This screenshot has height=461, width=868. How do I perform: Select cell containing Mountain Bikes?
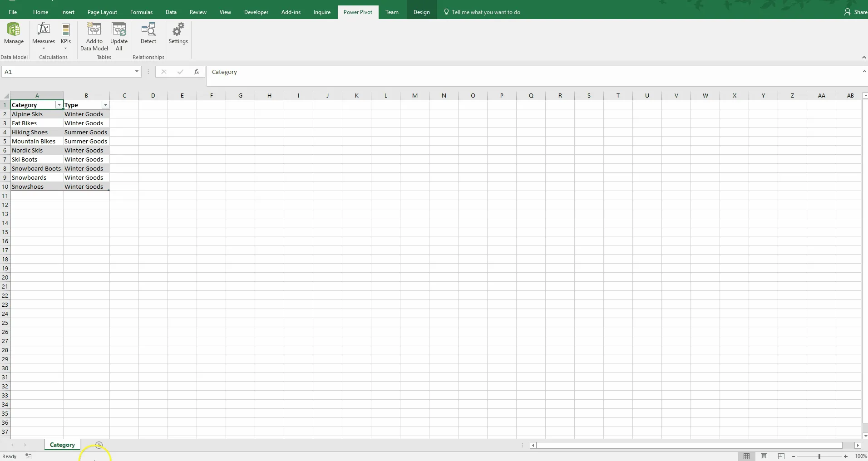[x=37, y=141]
